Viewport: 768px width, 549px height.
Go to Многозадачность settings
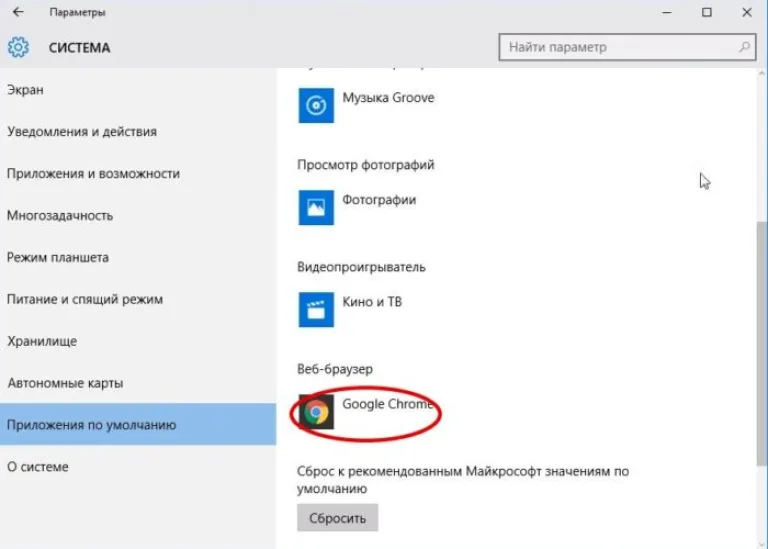pos(138,215)
